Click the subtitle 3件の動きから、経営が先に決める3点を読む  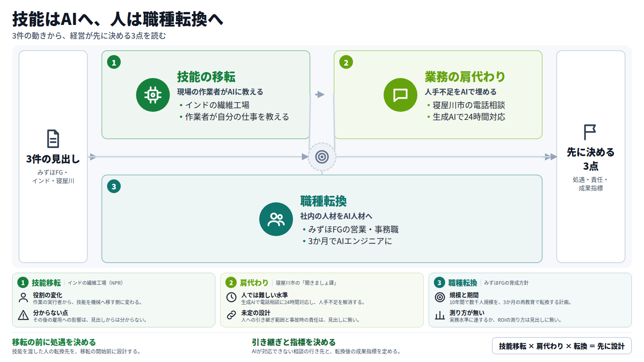(x=89, y=36)
